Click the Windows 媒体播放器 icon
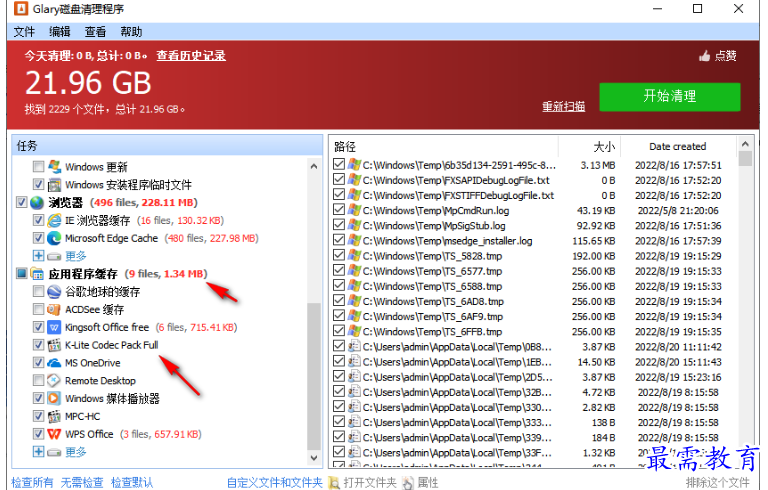Screen dimensions: 768x490 click(x=54, y=398)
